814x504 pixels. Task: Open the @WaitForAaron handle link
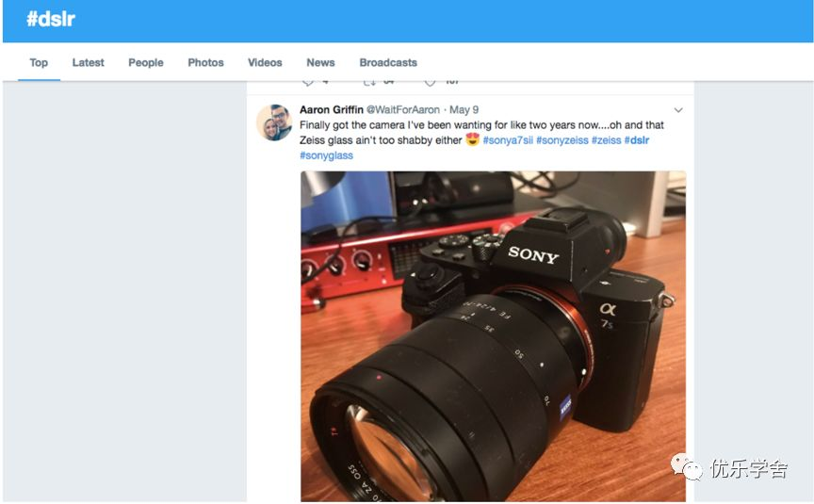click(403, 109)
